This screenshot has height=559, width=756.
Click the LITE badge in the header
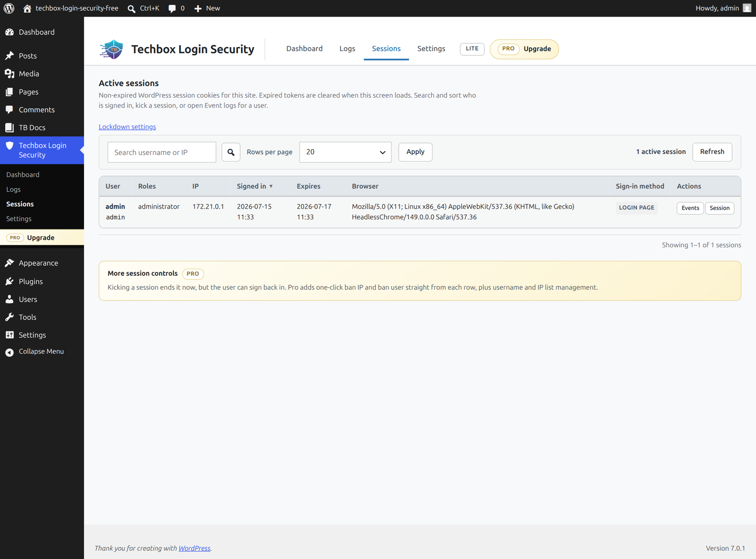pos(472,49)
